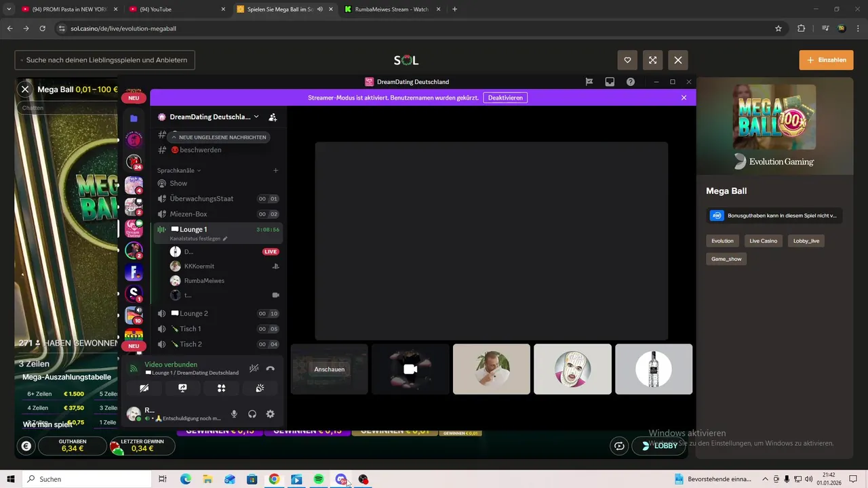Click refresh icon beside LOBBY
Viewport: 868px width, 488px height.
pos(619,446)
